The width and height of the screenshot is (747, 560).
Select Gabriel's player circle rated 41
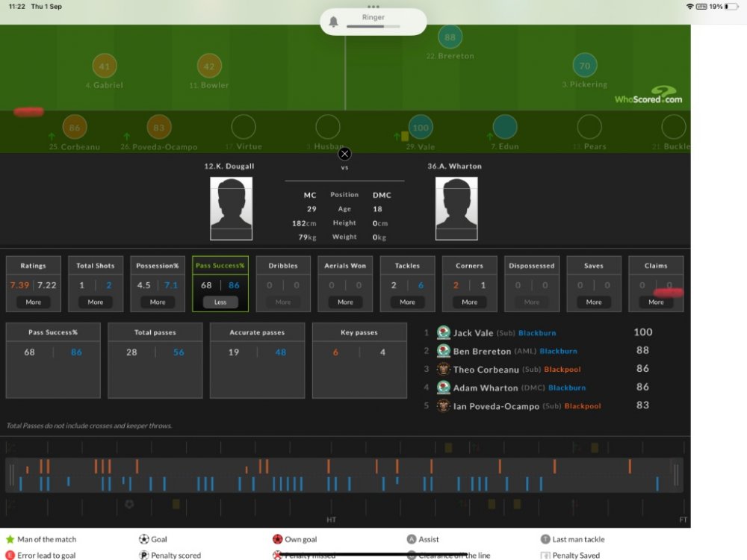pyautogui.click(x=104, y=66)
